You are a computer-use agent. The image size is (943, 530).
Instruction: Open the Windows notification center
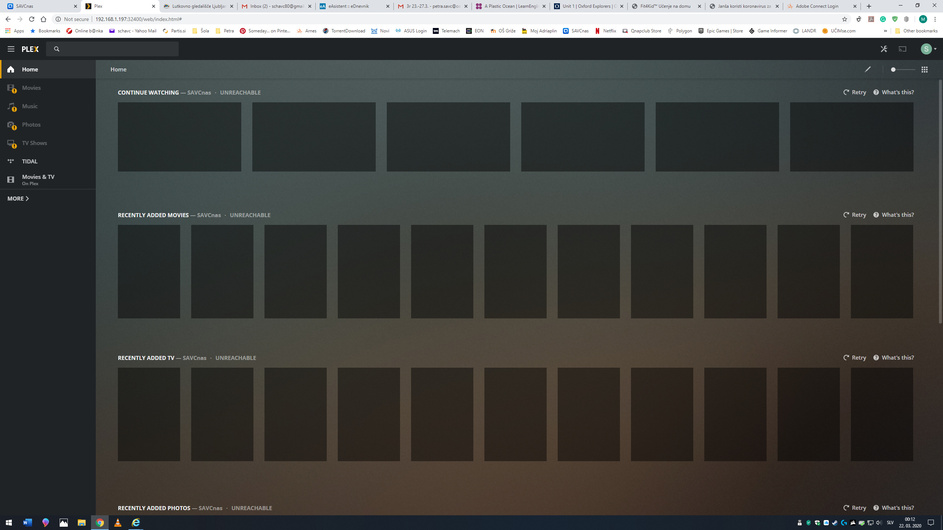pyautogui.click(x=931, y=523)
